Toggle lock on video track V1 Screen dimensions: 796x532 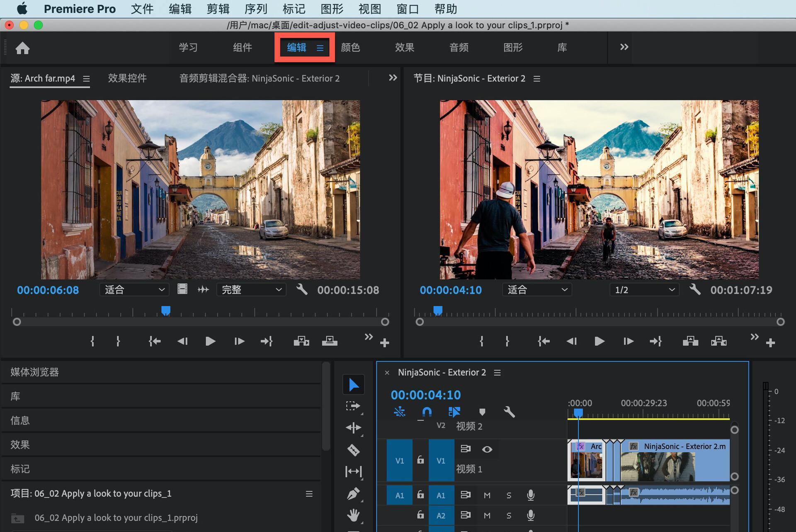pos(420,460)
